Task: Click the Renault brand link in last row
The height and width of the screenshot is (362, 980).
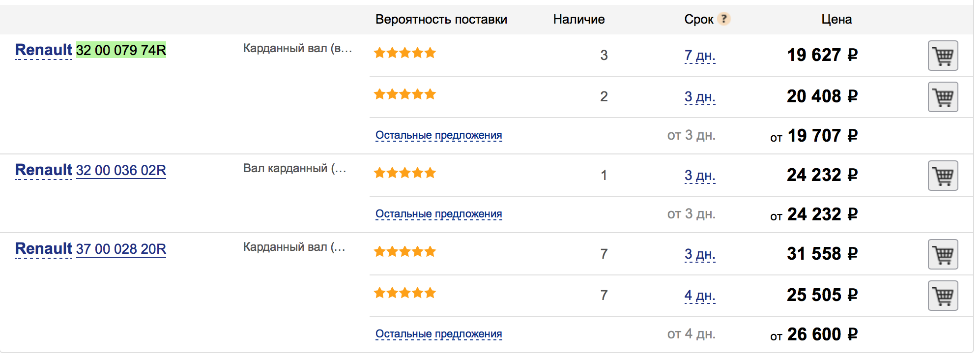Action: [44, 249]
